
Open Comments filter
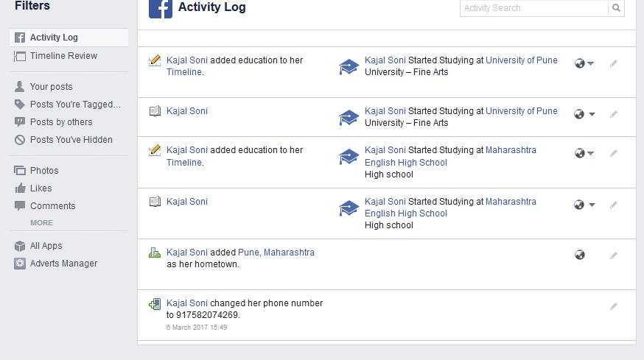tap(52, 205)
